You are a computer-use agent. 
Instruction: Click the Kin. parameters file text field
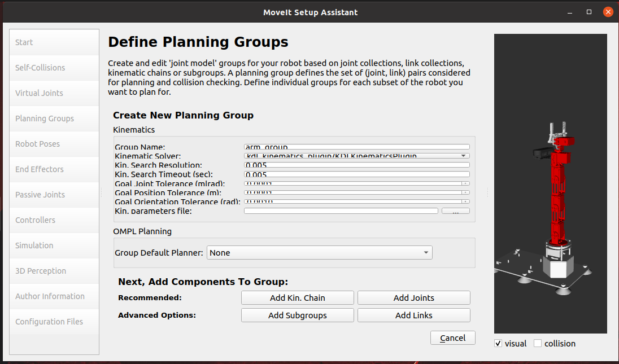coord(341,211)
